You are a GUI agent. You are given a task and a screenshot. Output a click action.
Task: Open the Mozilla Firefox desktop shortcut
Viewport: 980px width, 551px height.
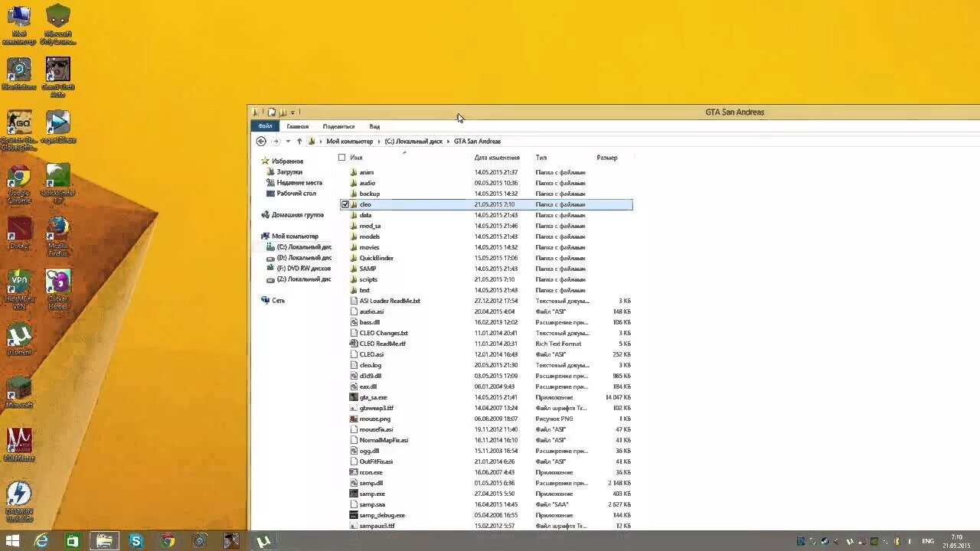[58, 236]
